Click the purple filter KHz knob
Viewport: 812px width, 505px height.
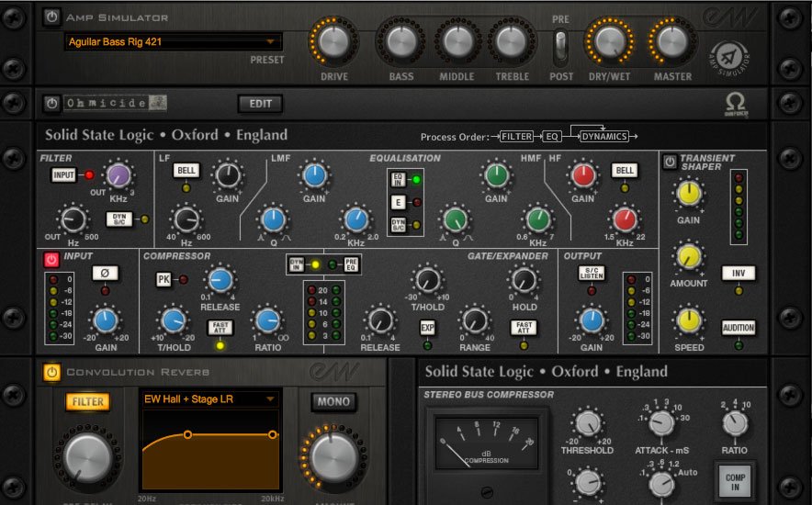point(118,175)
